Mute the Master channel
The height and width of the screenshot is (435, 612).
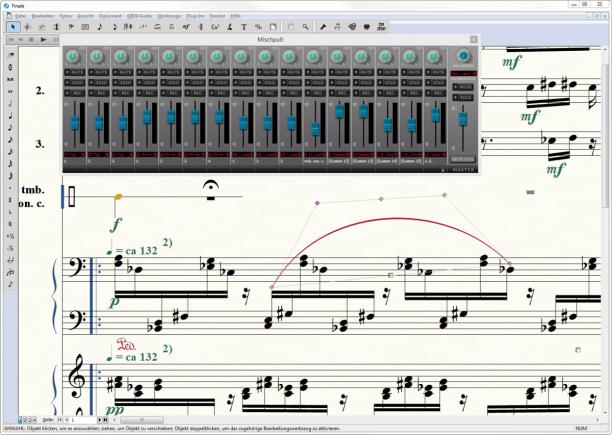click(x=463, y=87)
